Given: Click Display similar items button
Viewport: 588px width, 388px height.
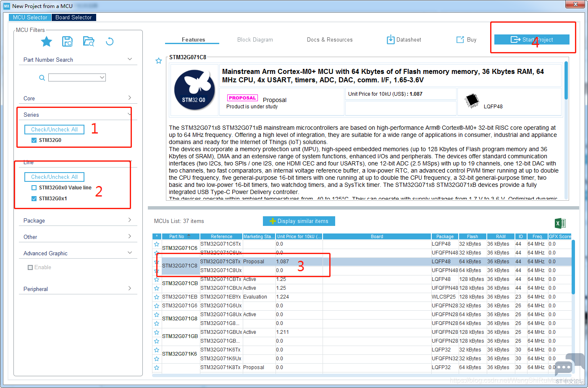Looking at the screenshot, I should [x=299, y=221].
